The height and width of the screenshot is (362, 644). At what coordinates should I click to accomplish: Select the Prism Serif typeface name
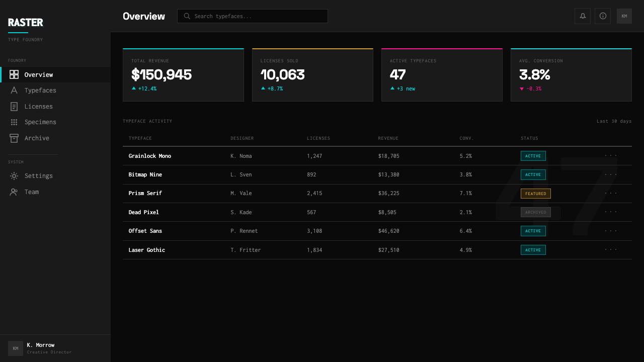pos(145,194)
